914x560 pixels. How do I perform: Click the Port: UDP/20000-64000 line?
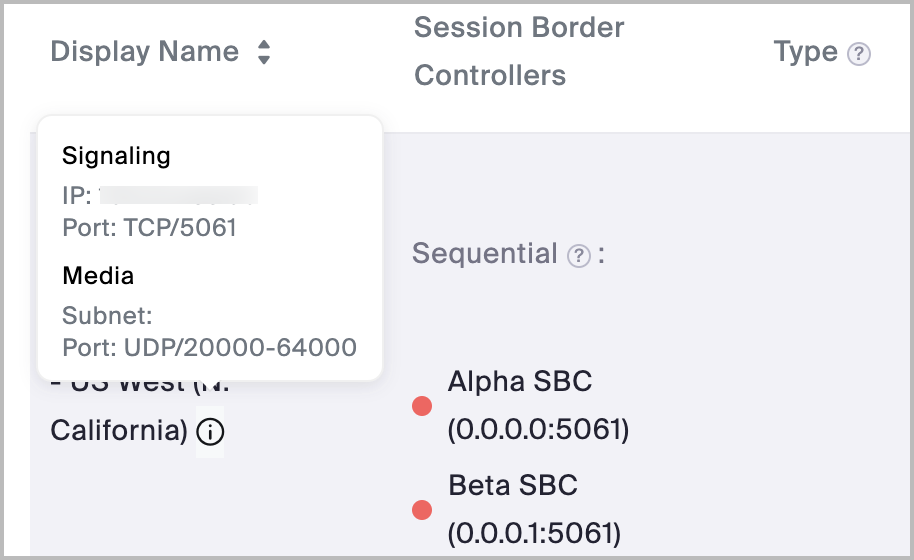tap(209, 347)
